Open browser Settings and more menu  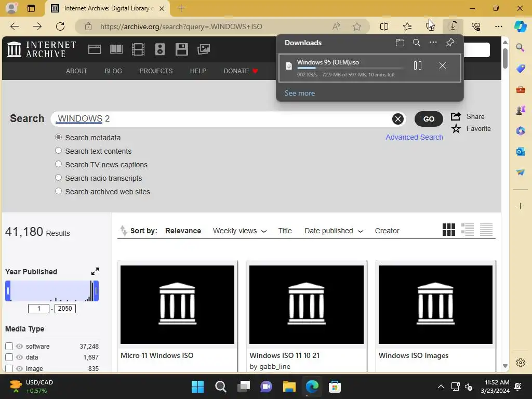click(x=498, y=26)
